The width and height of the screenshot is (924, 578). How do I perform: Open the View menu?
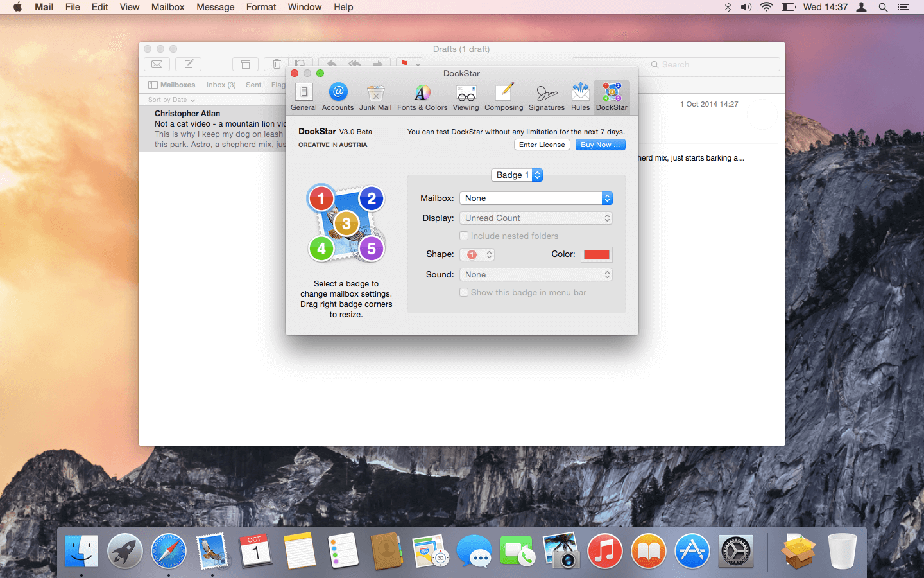[x=129, y=7]
